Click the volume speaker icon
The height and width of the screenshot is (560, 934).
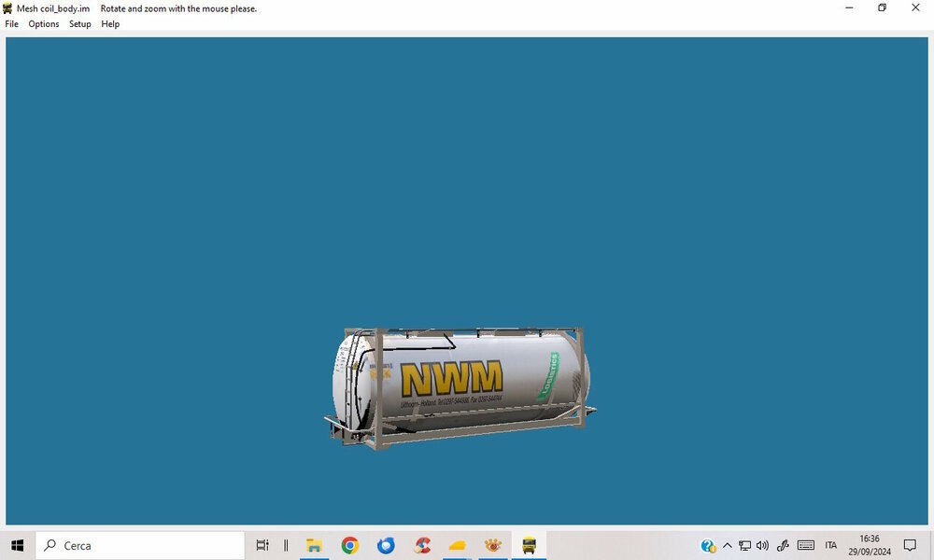click(x=762, y=545)
